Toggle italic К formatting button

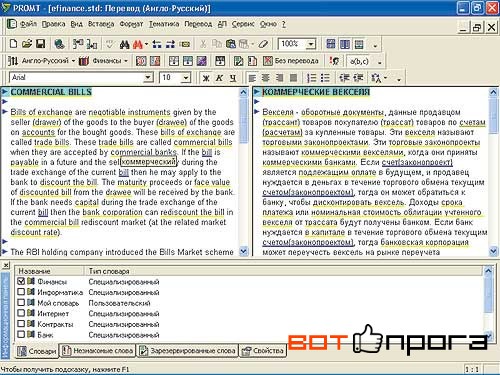[x=219, y=78]
